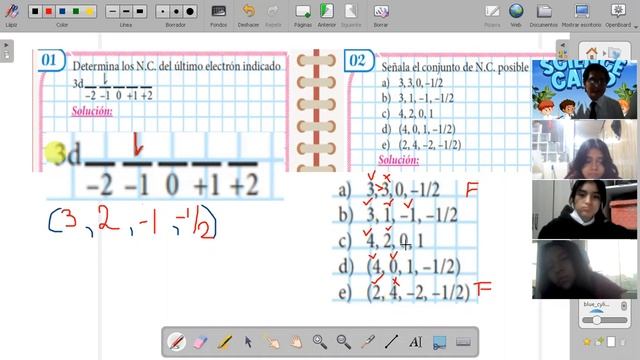Select the arrow selection tool

(248, 342)
